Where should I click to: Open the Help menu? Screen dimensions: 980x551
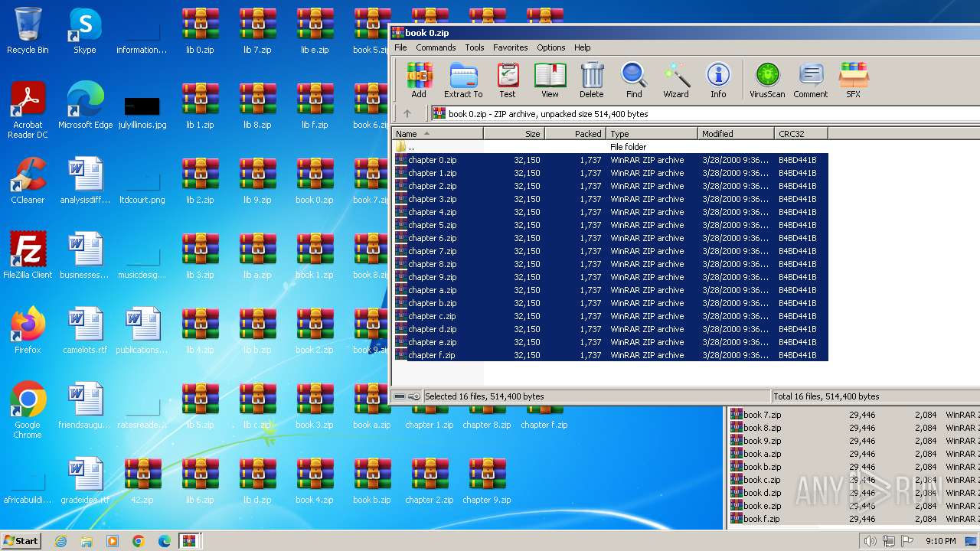click(582, 47)
